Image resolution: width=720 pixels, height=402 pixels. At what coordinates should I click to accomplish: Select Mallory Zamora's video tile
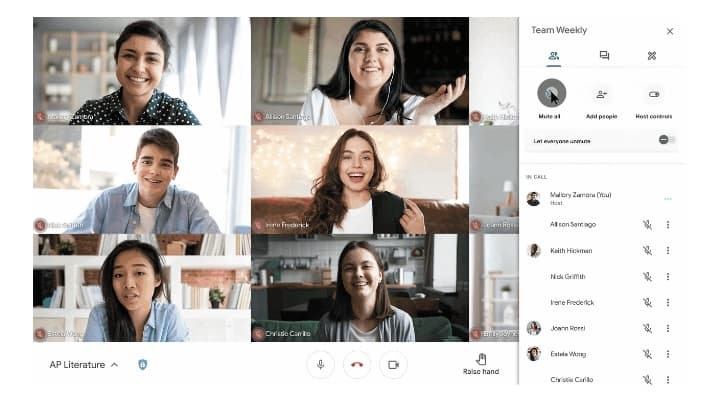tap(141, 71)
